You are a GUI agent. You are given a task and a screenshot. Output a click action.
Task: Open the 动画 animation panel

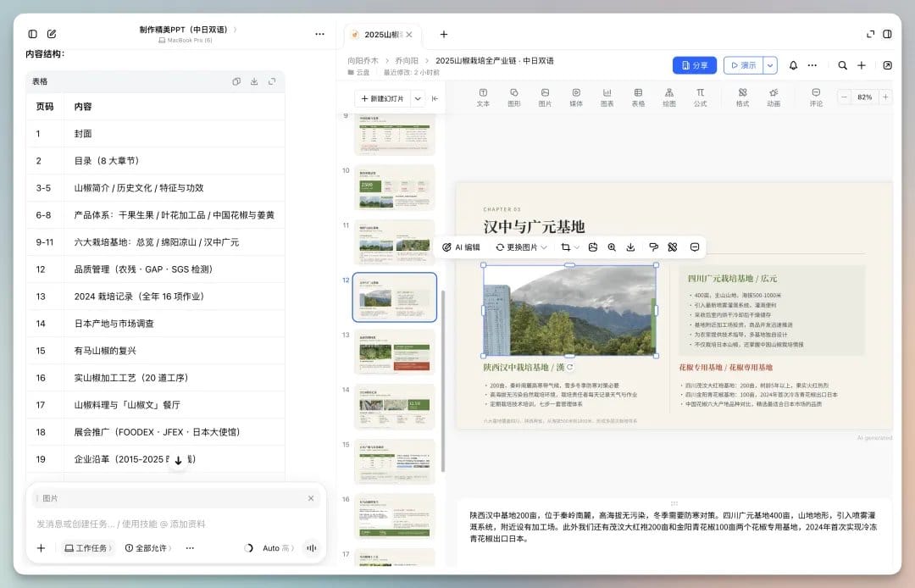pos(774,97)
